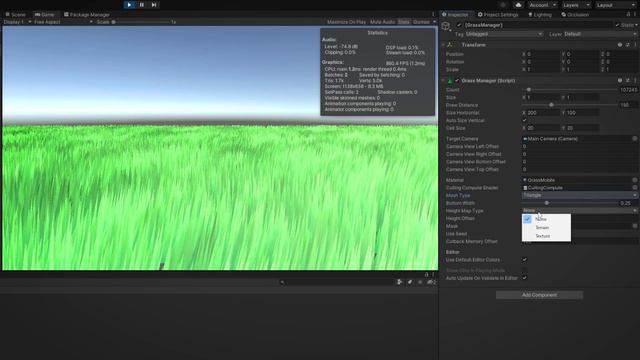Open the Layer Default dropdown
Viewport: 640px width, 360px height.
coord(600,34)
